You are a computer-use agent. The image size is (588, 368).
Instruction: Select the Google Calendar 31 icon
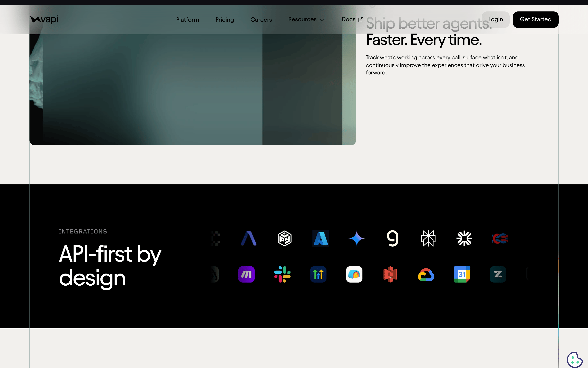click(x=462, y=274)
